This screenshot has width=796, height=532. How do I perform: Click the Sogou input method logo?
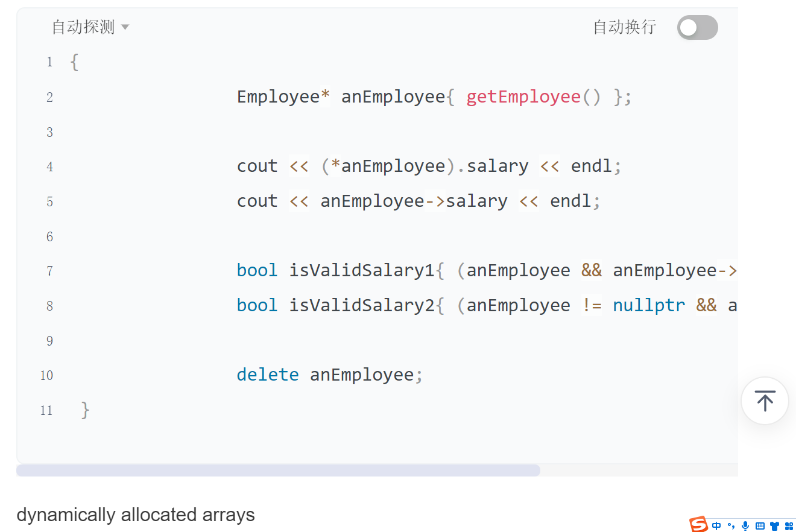pos(698,524)
